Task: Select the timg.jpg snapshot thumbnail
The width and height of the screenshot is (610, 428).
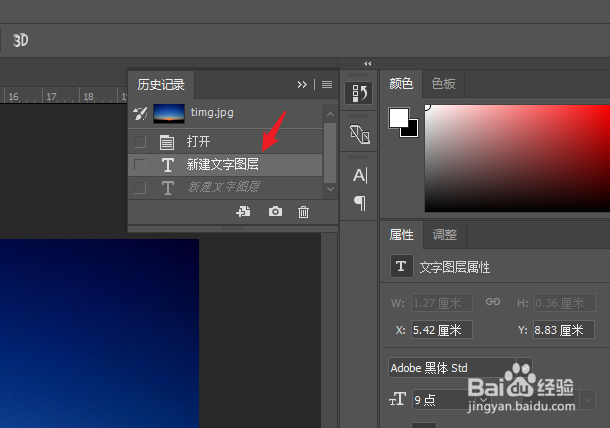Action: tap(169, 114)
